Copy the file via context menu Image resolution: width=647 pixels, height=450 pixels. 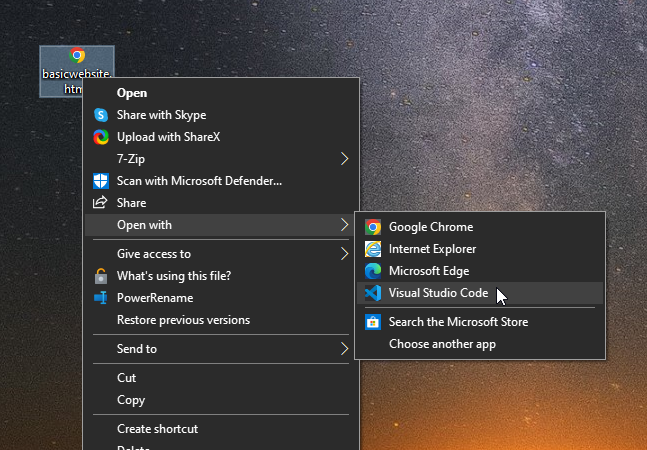coord(221,400)
